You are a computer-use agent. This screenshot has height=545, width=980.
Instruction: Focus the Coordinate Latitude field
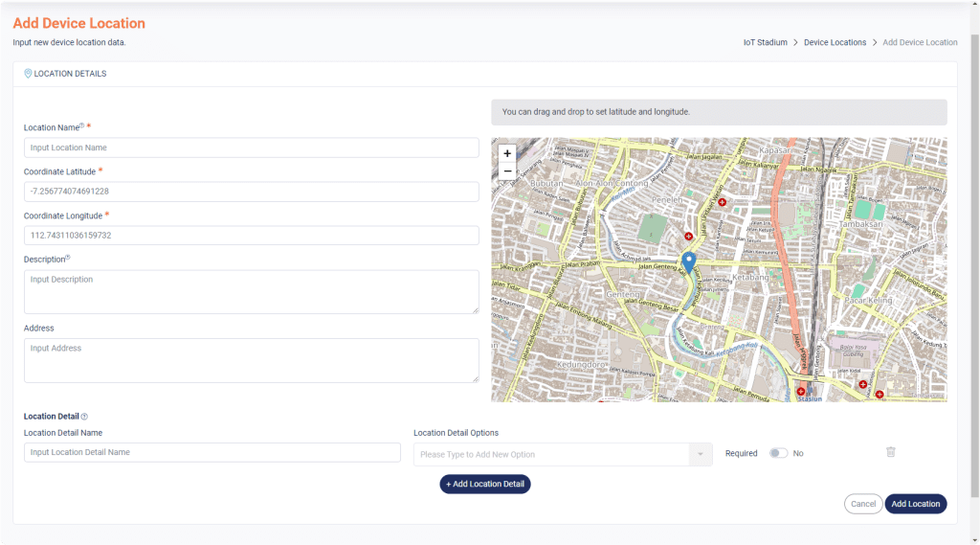coord(251,192)
